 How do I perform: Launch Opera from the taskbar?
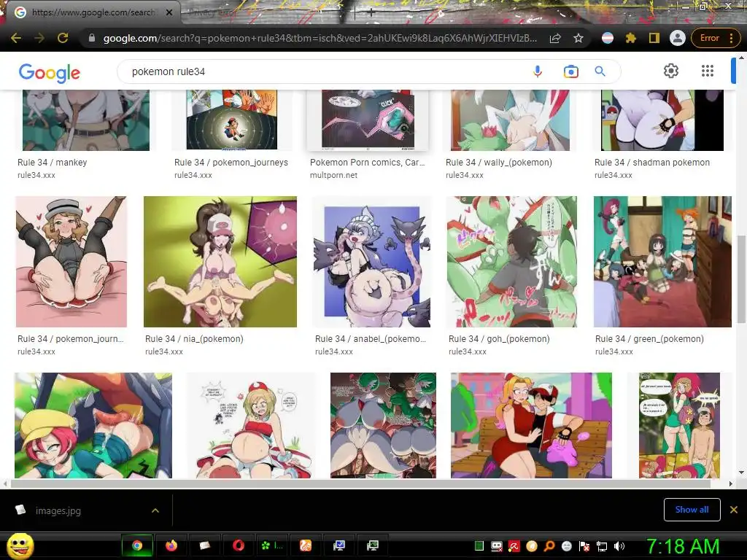239,545
